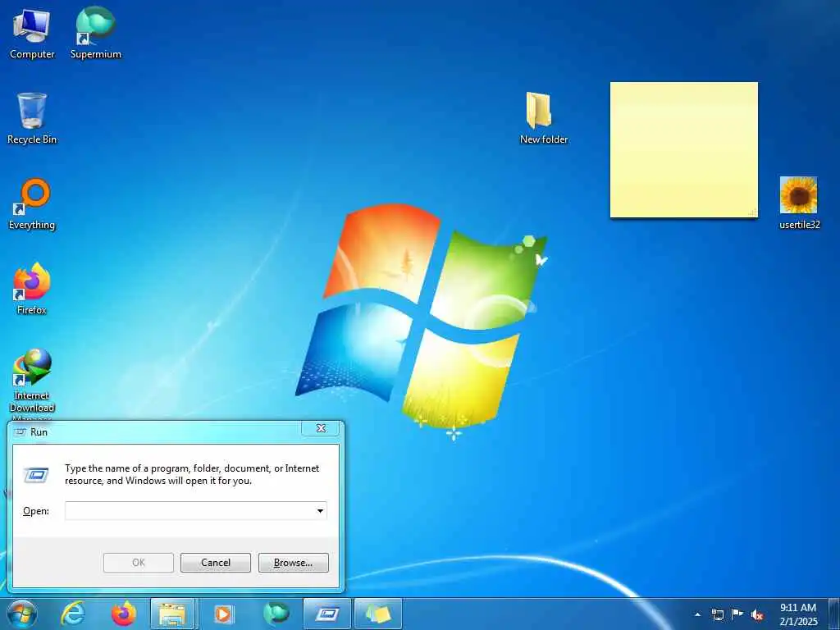Launch Internet Explorer from the taskbar
840x630 pixels.
click(x=73, y=614)
